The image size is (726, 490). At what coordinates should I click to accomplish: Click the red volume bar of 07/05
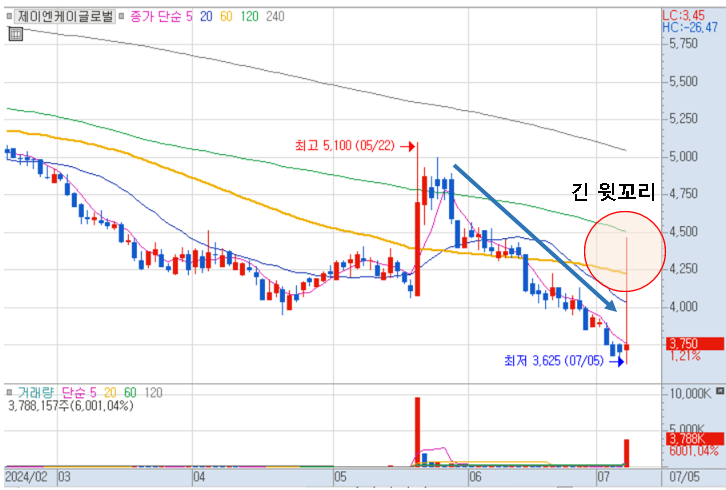click(x=626, y=453)
